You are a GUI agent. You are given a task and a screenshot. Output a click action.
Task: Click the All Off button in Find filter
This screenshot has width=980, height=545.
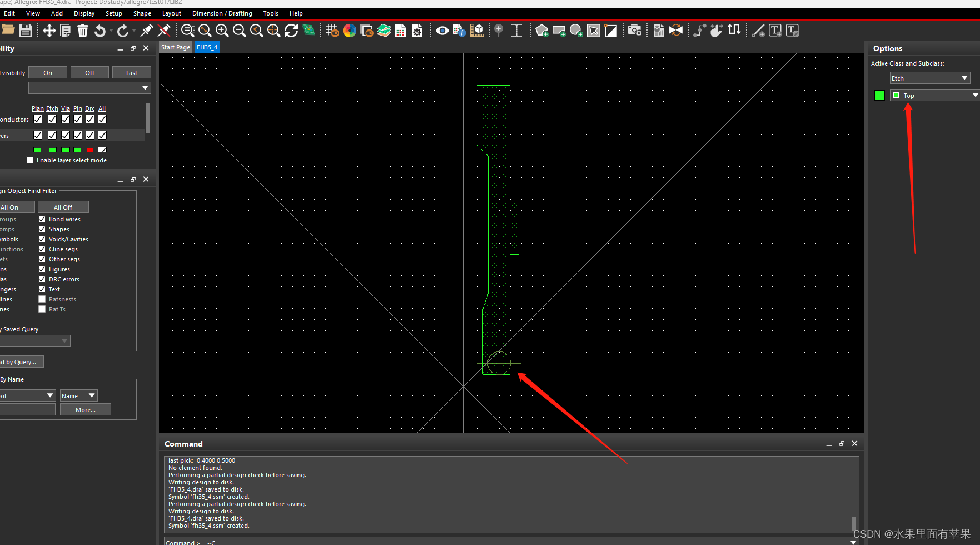(63, 207)
